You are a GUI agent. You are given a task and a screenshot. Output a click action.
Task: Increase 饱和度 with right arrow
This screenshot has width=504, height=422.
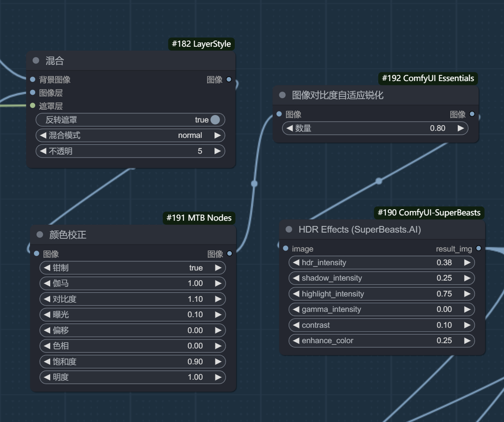218,362
